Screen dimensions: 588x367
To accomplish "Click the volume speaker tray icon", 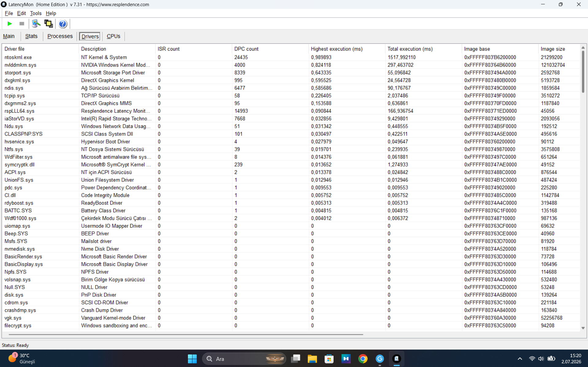I will 541,359.
